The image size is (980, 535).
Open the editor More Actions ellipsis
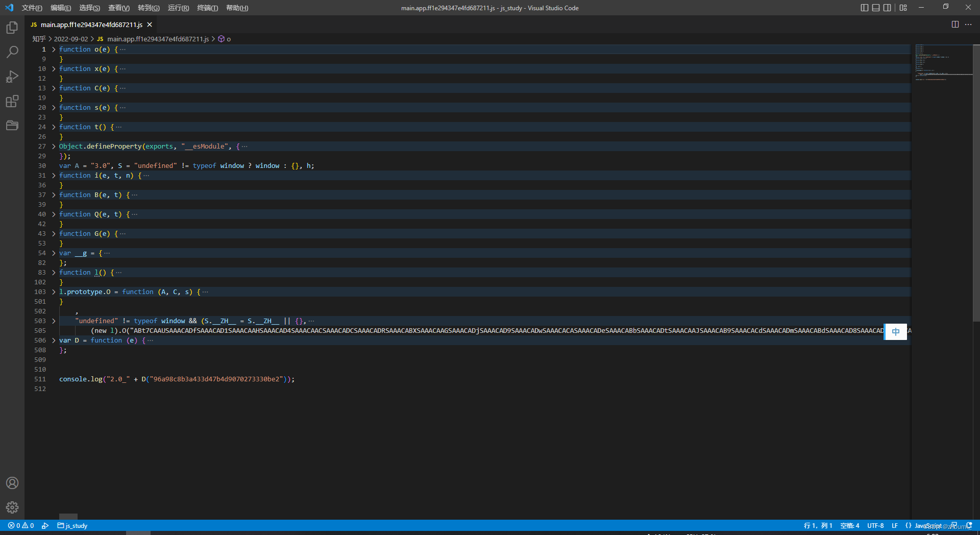click(x=968, y=25)
